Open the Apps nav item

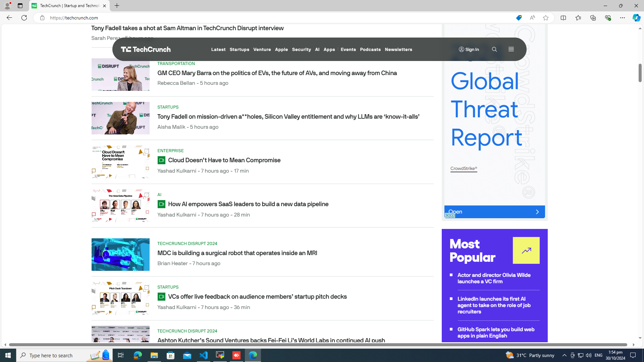pyautogui.click(x=329, y=50)
